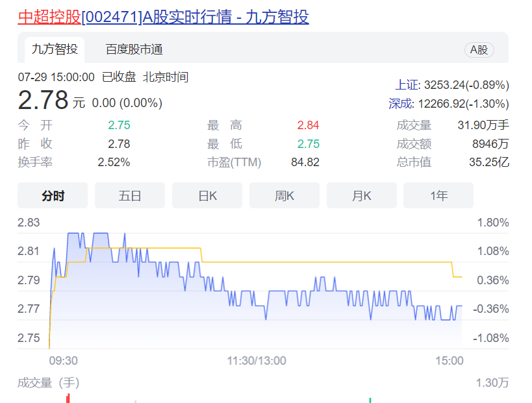Open the 上证 index link
The height and width of the screenshot is (403, 532).
pos(407,85)
